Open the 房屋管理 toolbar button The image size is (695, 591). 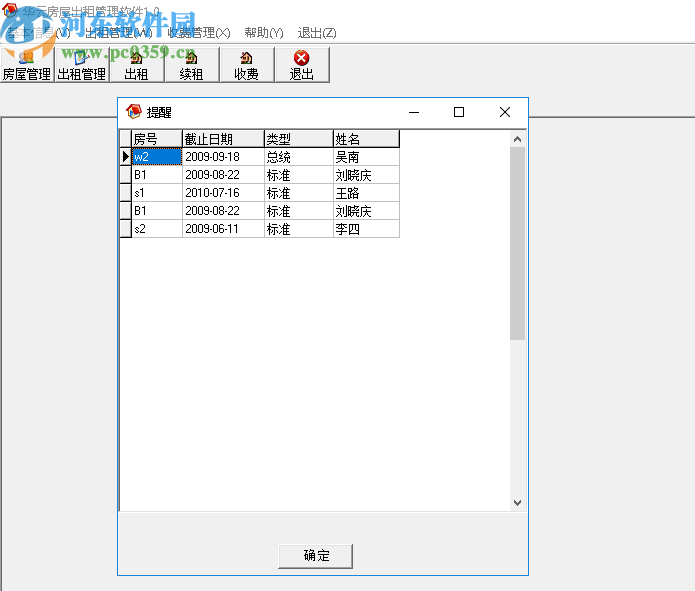27,65
